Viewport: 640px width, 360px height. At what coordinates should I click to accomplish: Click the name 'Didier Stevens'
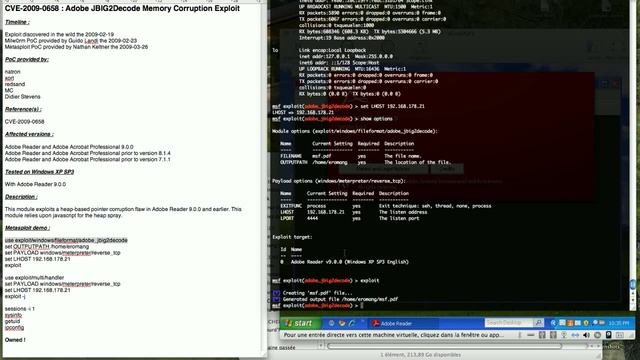[x=22, y=97]
